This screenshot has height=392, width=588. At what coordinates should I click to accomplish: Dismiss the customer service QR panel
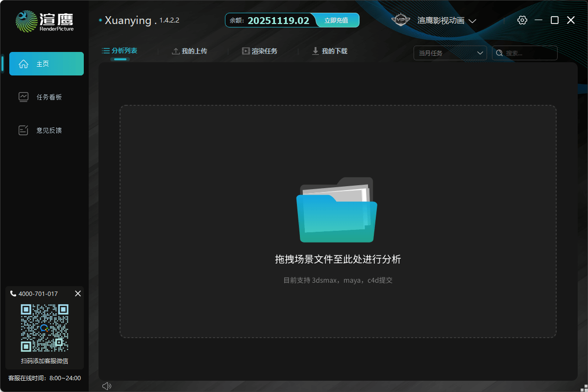point(77,293)
